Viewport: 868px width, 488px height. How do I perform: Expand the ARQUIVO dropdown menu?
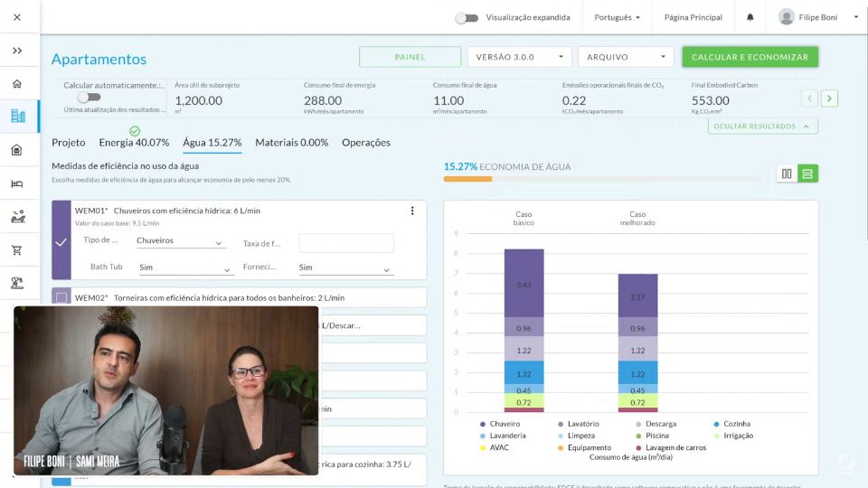pyautogui.click(x=626, y=57)
